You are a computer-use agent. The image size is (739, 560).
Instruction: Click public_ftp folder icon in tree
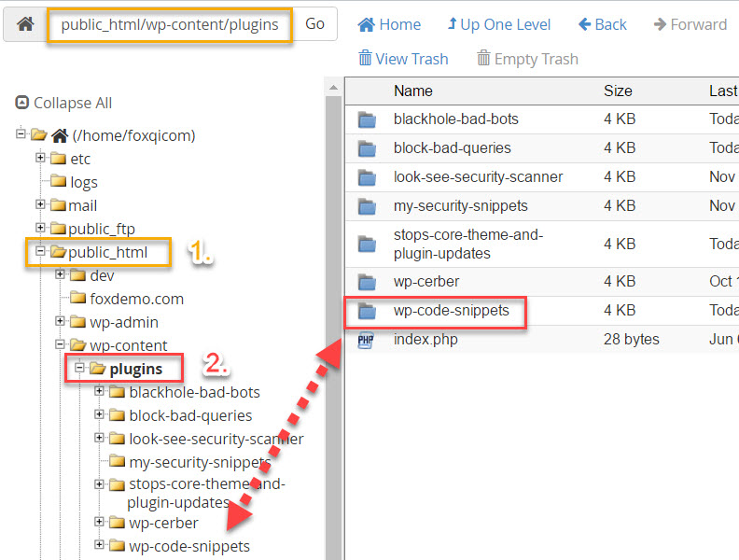click(59, 228)
